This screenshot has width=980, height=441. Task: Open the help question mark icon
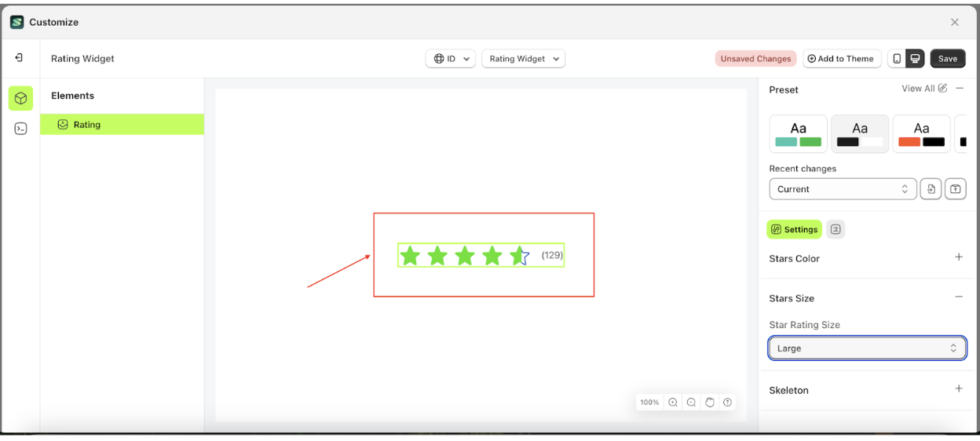click(728, 403)
